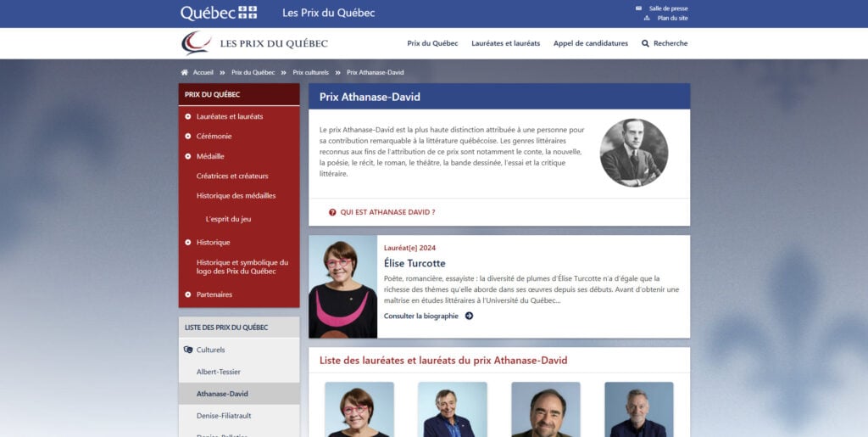Screen dimensions: 868x437
Task: Expand the Partenaires sidebar section
Action: point(187,294)
